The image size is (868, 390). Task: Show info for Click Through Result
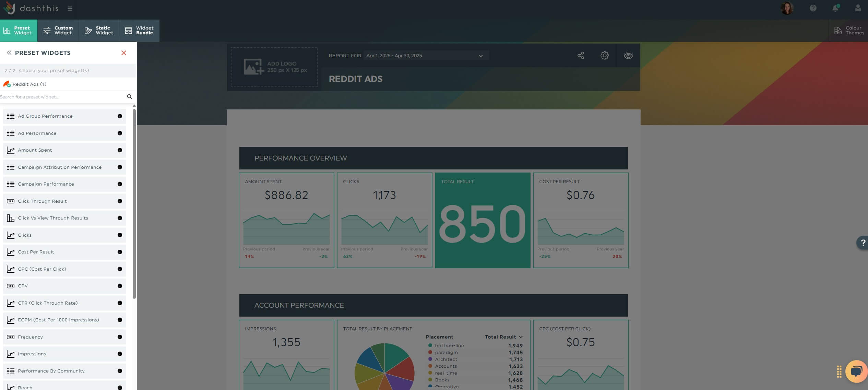[120, 201]
